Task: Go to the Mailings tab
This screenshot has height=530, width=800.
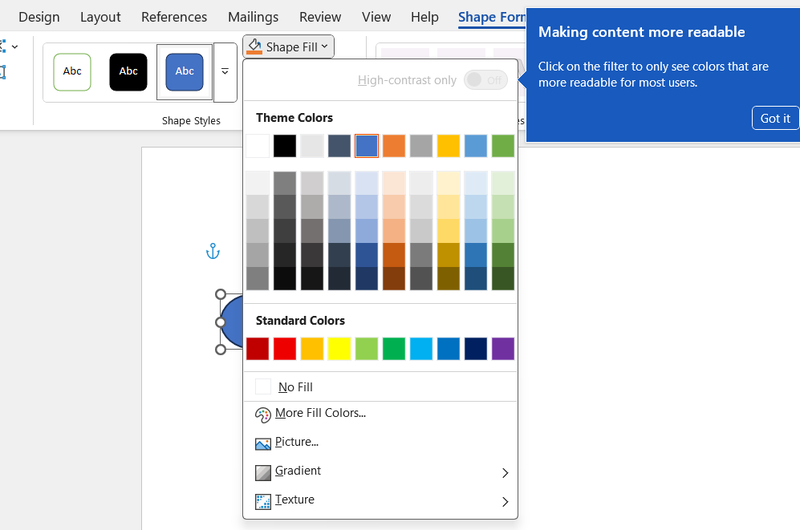Action: click(253, 17)
